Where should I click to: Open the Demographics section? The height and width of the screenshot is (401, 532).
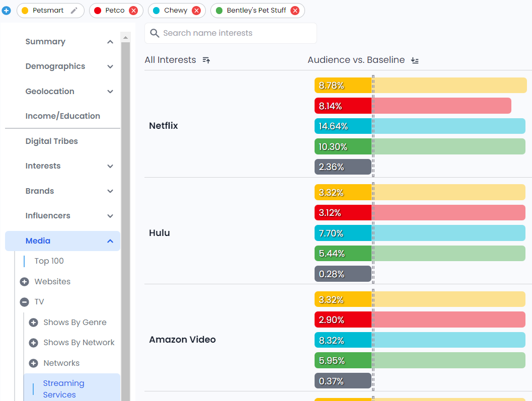(x=55, y=66)
